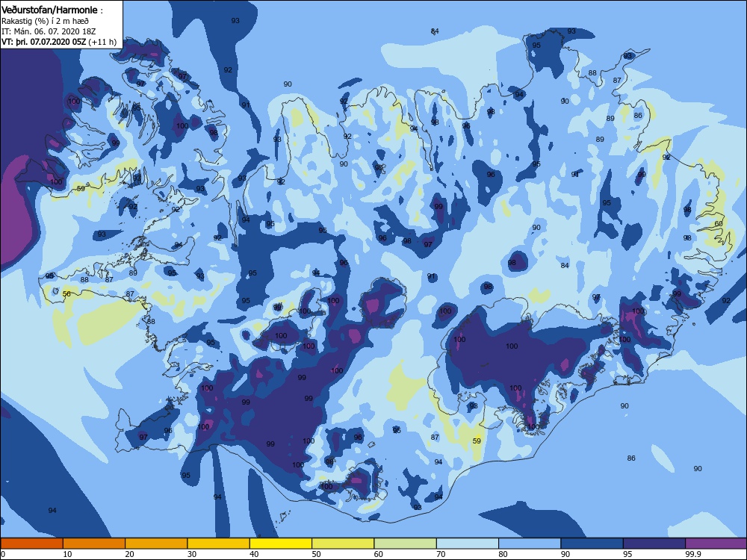Click the legend scale tick label 30
The width and height of the screenshot is (747, 560).
click(x=192, y=554)
